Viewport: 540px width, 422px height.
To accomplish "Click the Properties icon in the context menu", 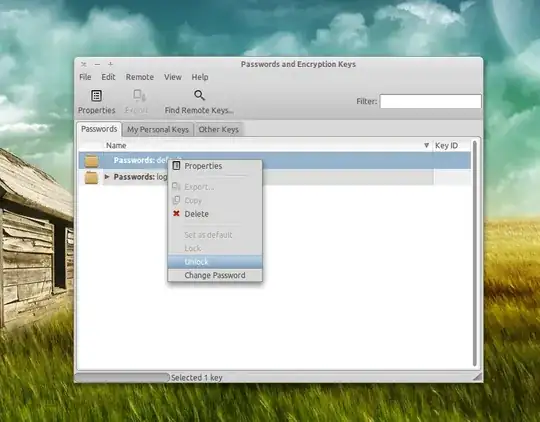I will [176, 166].
